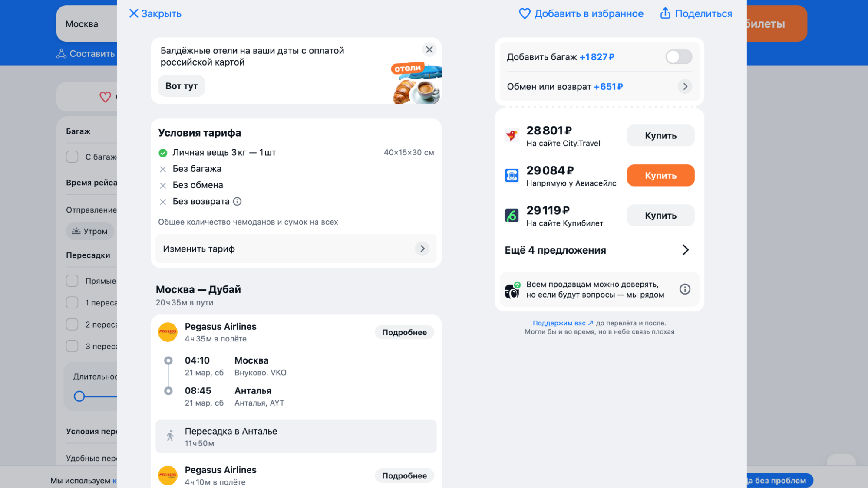868x488 pixels.
Task: Toggle the Добавить багаж switch
Action: click(678, 57)
